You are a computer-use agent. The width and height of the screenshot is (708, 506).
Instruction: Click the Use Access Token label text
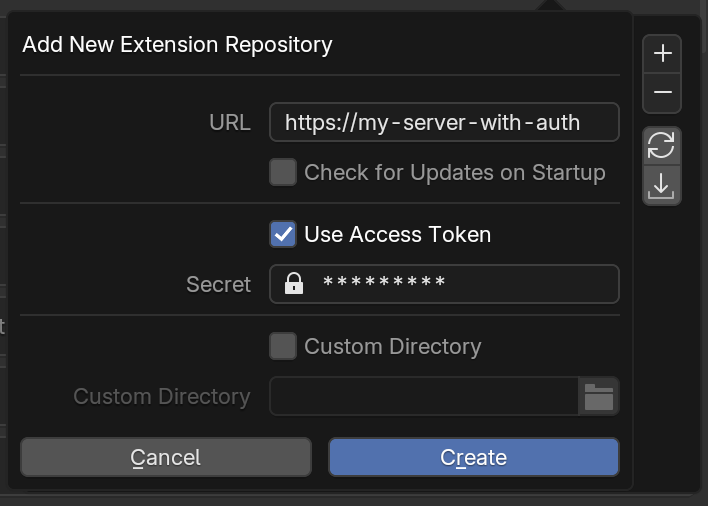(398, 234)
